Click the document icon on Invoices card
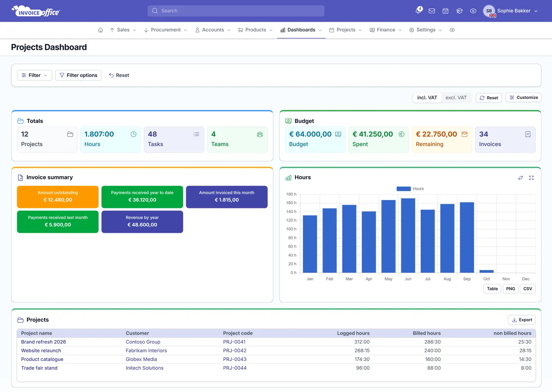 528,134
